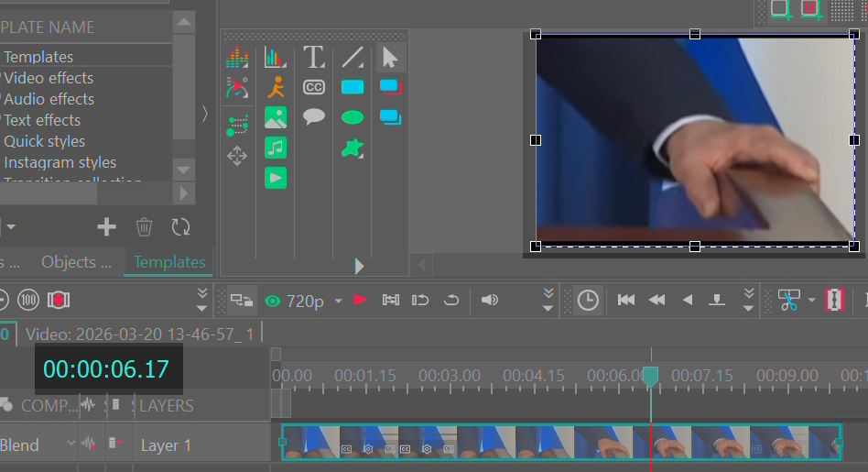Click the stacked blue rectangles icon
The image size is (868, 472).
click(x=390, y=117)
